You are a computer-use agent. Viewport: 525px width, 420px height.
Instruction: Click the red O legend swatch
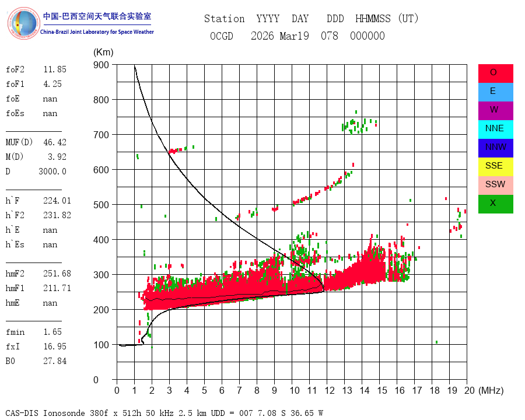[495, 73]
